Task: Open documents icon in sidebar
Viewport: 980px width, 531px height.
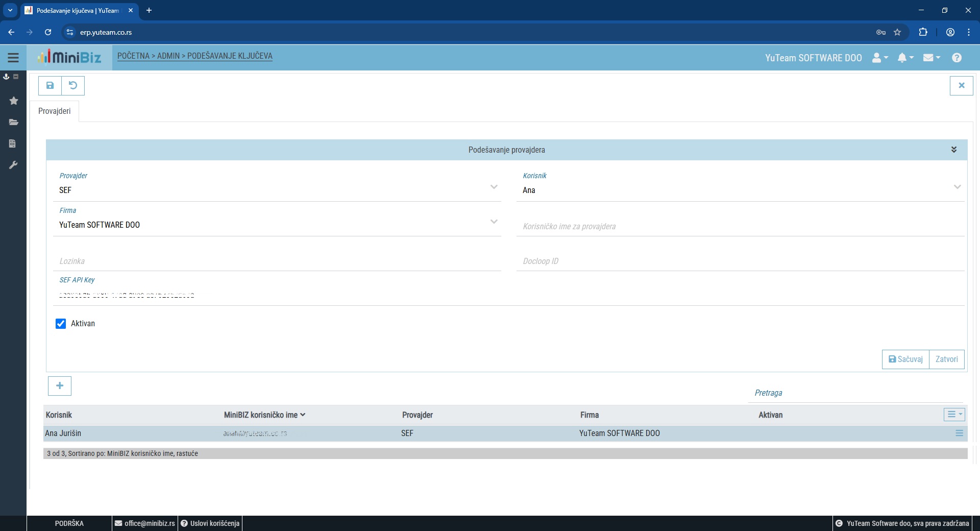Action: click(13, 143)
